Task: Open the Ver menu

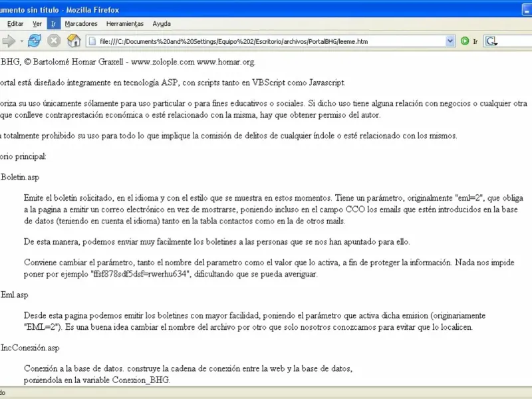Action: tap(37, 24)
